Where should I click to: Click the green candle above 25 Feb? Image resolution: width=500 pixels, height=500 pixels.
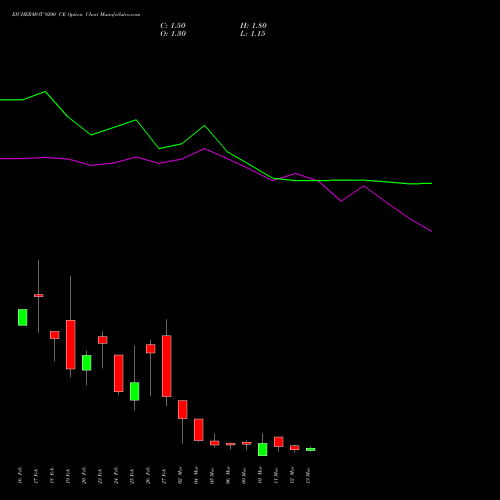click(135, 391)
